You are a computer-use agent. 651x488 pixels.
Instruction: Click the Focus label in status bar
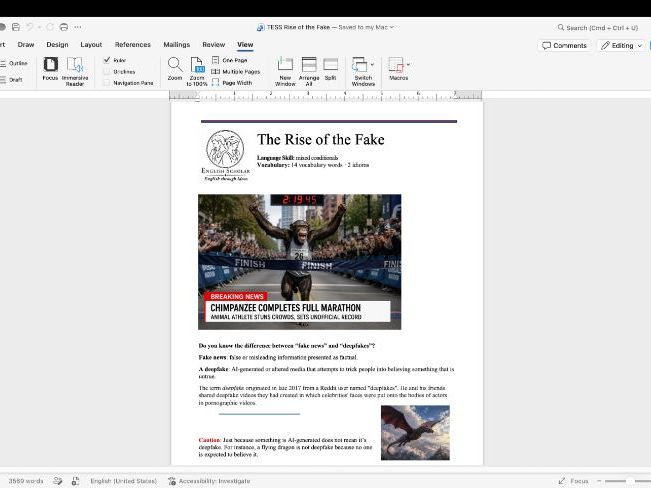click(579, 481)
